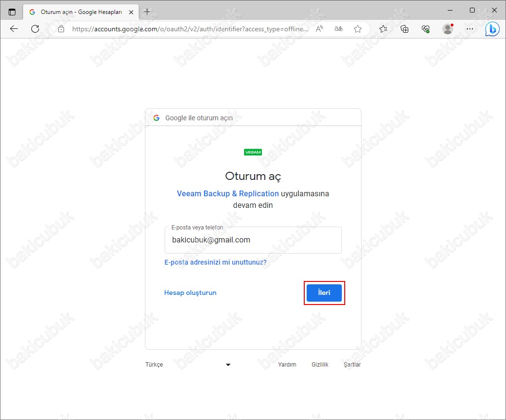This screenshot has width=506, height=420.
Task: Click the İleri button
Action: [x=324, y=293]
